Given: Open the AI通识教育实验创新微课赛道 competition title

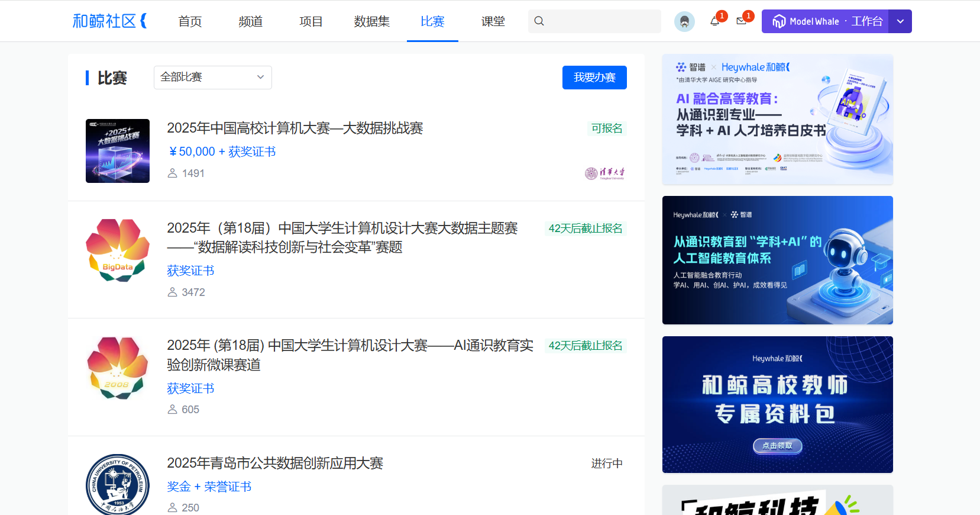Looking at the screenshot, I should (350, 355).
